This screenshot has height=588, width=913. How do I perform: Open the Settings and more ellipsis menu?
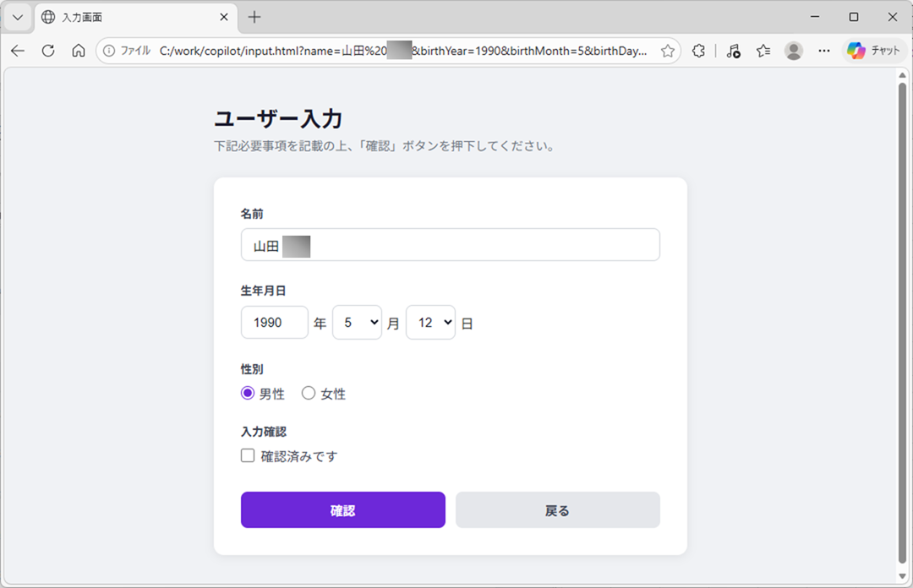(x=824, y=51)
